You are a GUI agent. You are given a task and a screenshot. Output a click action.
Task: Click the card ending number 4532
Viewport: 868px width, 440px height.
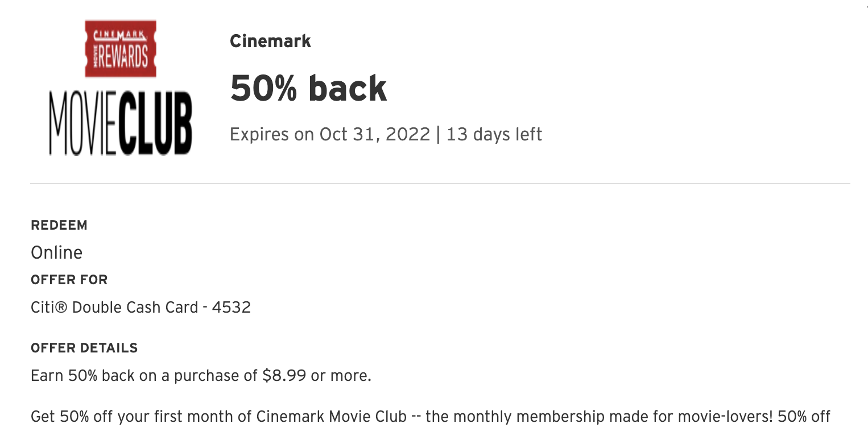(x=231, y=308)
